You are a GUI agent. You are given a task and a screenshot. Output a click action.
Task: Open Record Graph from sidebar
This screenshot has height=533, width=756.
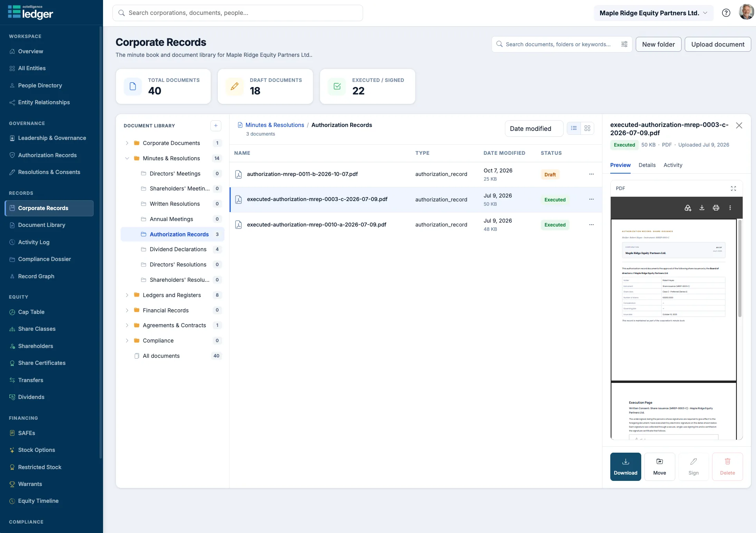(x=36, y=276)
